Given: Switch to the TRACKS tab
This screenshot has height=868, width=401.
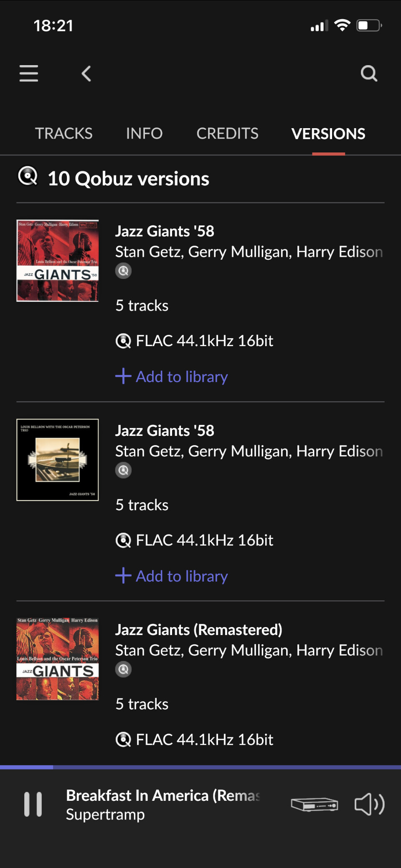Looking at the screenshot, I should tap(64, 134).
